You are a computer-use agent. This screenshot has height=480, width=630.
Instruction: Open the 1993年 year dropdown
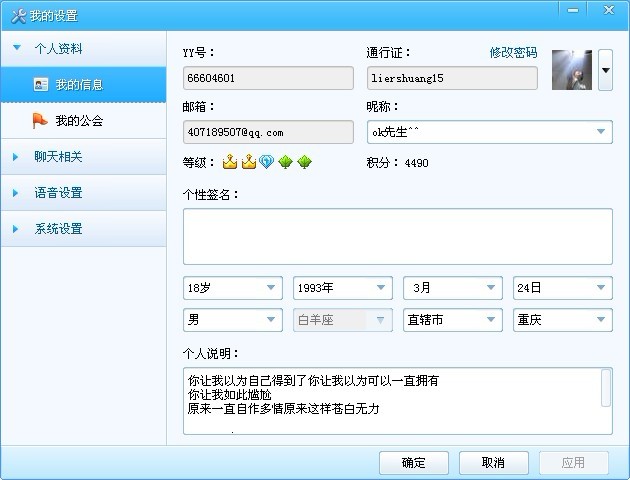pos(343,288)
